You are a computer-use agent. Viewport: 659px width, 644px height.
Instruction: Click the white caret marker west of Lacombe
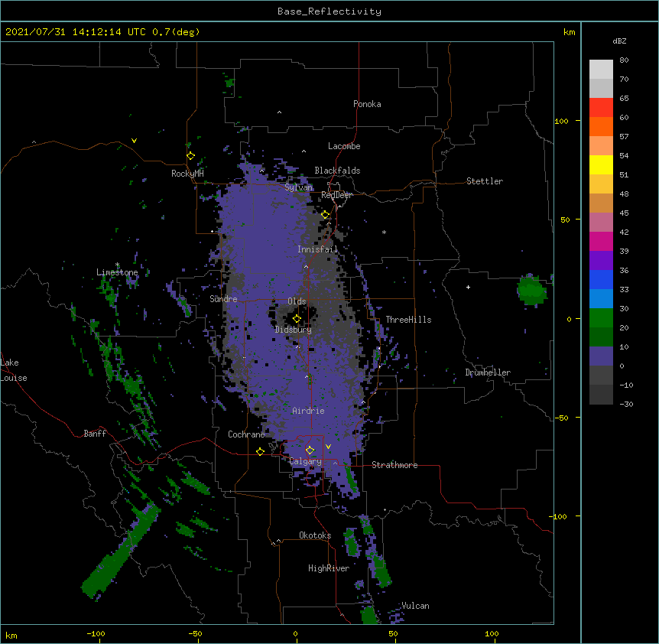pyautogui.click(x=304, y=151)
